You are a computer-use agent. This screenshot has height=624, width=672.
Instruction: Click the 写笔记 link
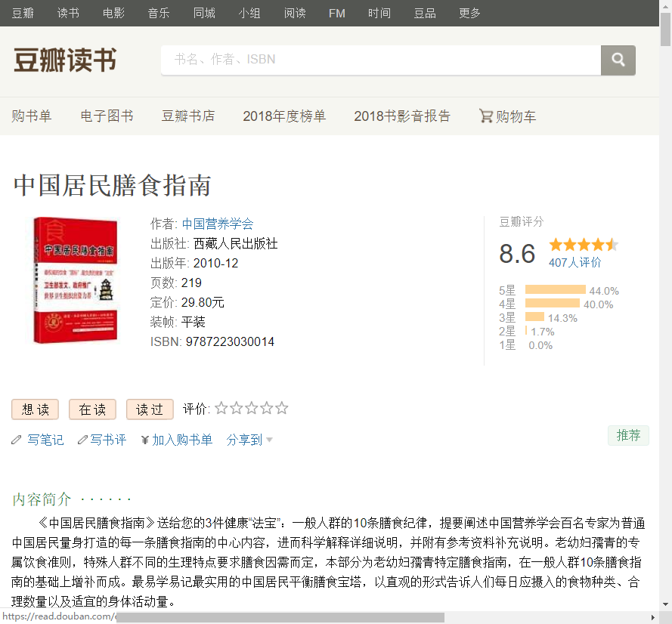[x=45, y=440]
